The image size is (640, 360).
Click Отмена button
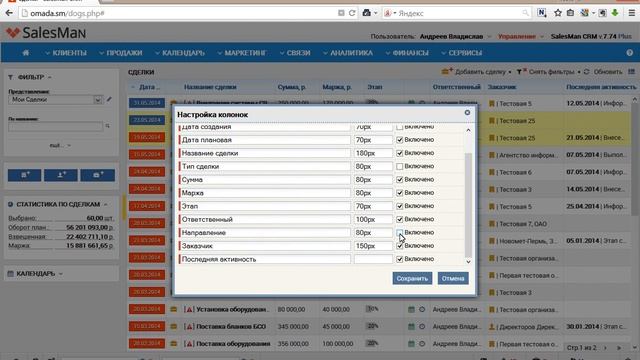pyautogui.click(x=453, y=278)
